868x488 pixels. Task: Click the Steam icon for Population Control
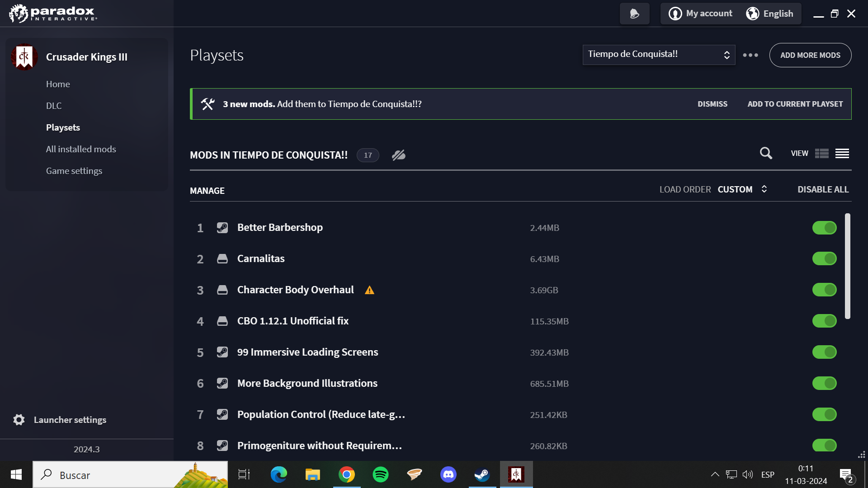pos(222,414)
